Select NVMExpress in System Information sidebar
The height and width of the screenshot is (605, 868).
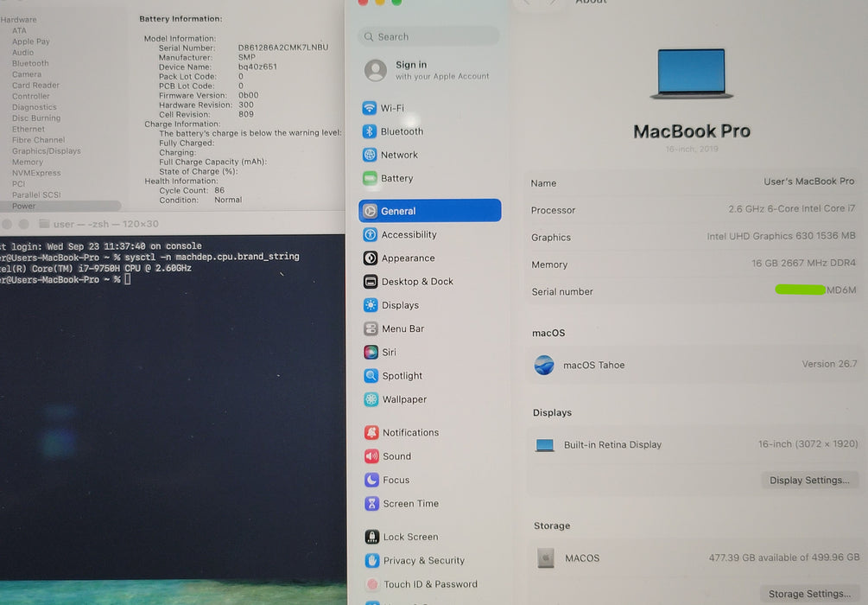coord(36,173)
